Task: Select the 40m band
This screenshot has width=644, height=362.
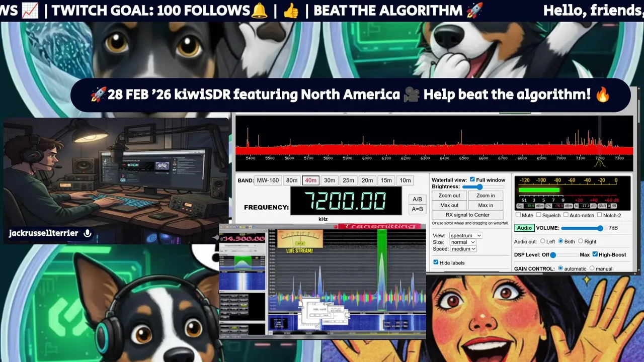Action: (310, 180)
